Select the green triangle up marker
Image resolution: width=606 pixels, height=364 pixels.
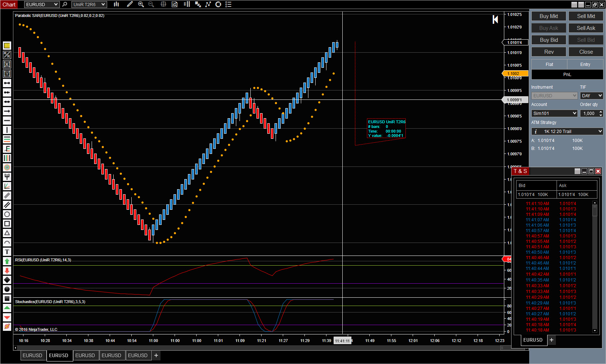click(x=7, y=308)
